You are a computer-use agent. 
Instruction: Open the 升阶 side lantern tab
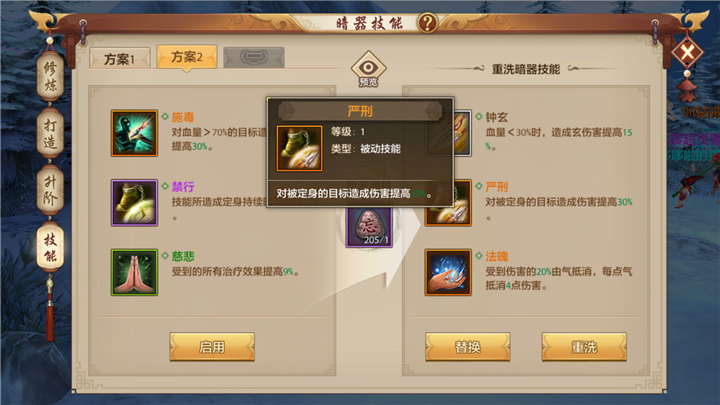pyautogui.click(x=50, y=191)
